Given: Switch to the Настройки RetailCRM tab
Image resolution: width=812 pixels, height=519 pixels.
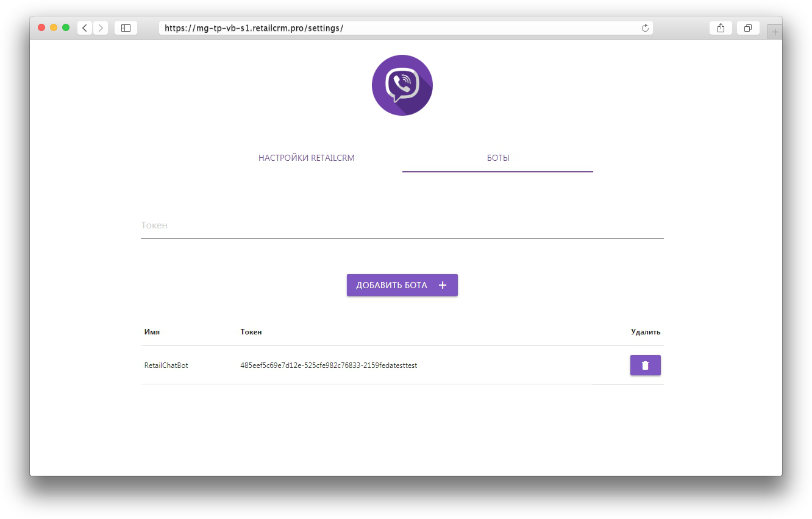Looking at the screenshot, I should 307,158.
